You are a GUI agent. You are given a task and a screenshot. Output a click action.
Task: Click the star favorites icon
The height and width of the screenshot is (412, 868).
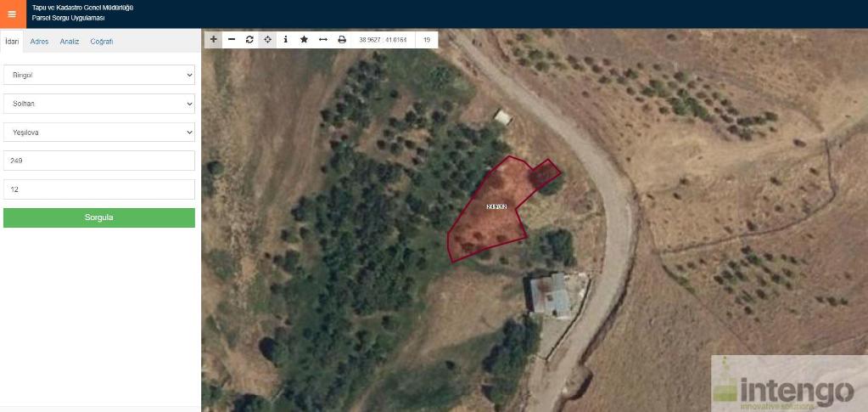pyautogui.click(x=304, y=39)
